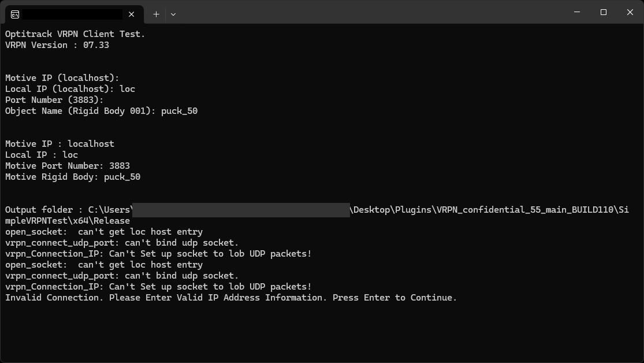Click the 'Port Number (3883):' prompt line
This screenshot has height=363, width=644.
coord(54,100)
